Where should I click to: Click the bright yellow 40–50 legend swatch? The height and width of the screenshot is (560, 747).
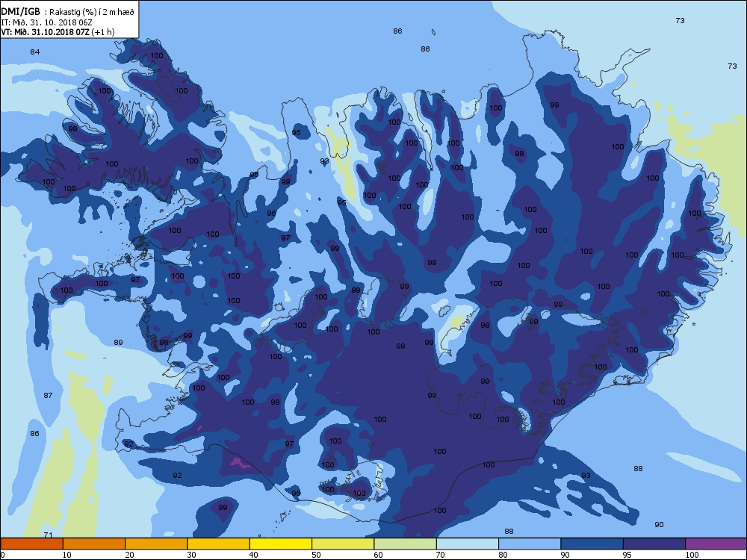tap(281, 544)
